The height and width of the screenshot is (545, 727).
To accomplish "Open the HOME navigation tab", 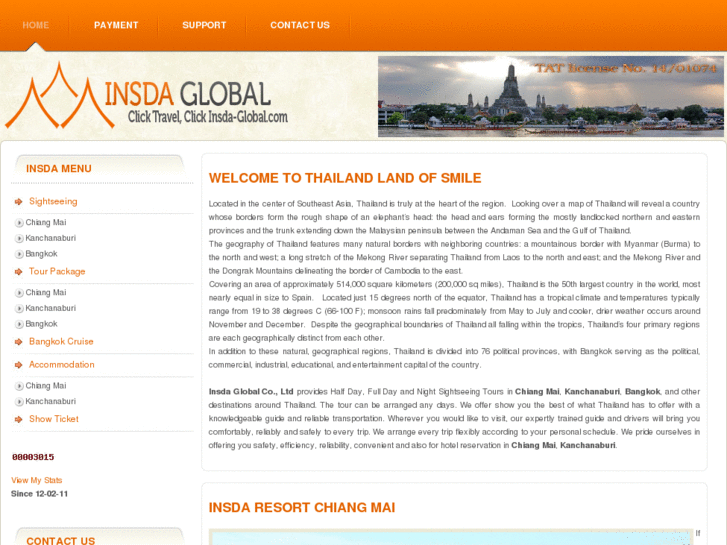I will 36,25.
